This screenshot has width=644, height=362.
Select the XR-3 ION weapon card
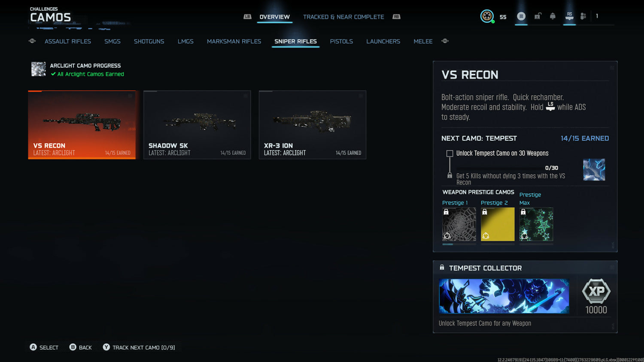pos(312,125)
